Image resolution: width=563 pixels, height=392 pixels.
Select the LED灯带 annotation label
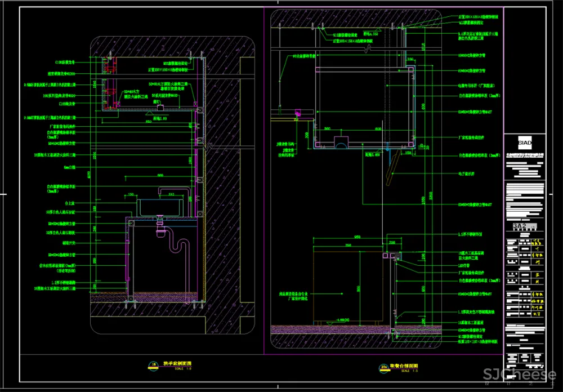pos(463,264)
